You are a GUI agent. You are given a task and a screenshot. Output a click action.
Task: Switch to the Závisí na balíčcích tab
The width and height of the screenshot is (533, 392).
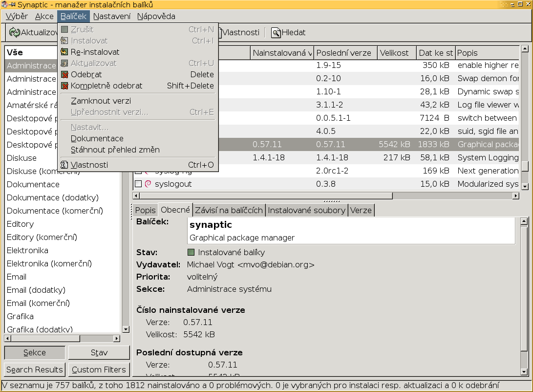(x=229, y=211)
